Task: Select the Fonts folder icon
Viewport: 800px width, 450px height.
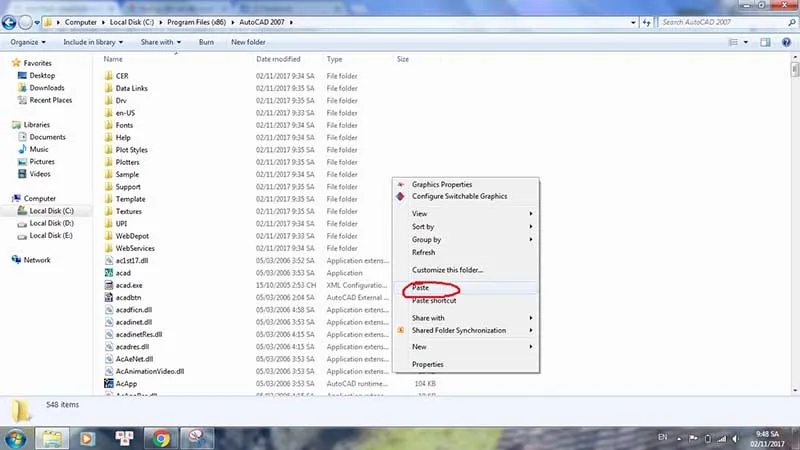Action: [x=108, y=125]
